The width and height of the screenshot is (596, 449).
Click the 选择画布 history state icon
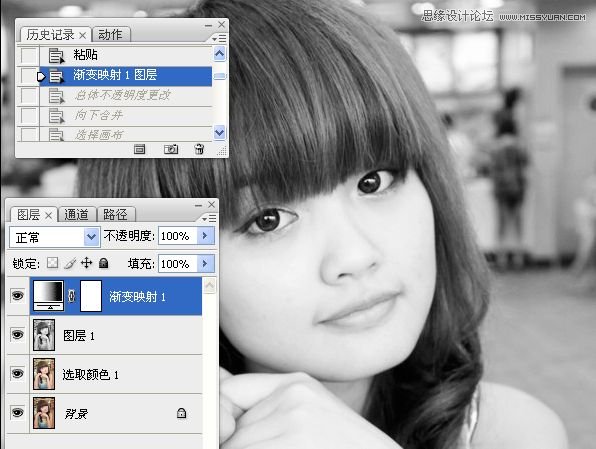(x=57, y=135)
